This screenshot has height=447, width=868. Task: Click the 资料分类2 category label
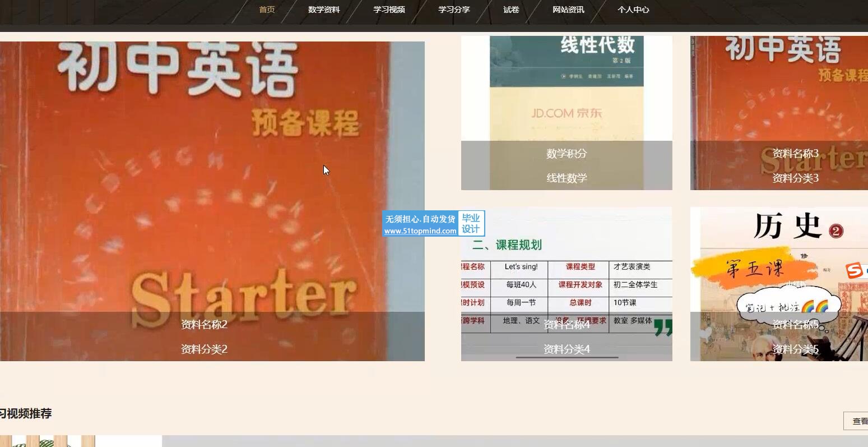[x=204, y=349]
